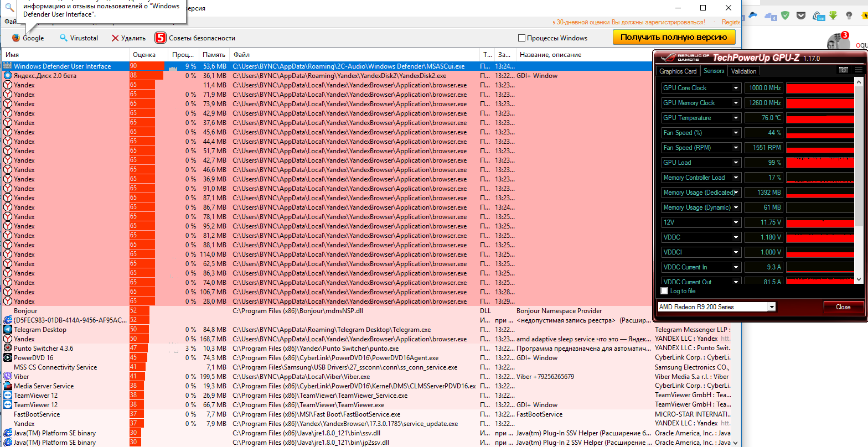Click the green shield browser extension icon
The width and height of the screenshot is (868, 447).
(x=786, y=16)
